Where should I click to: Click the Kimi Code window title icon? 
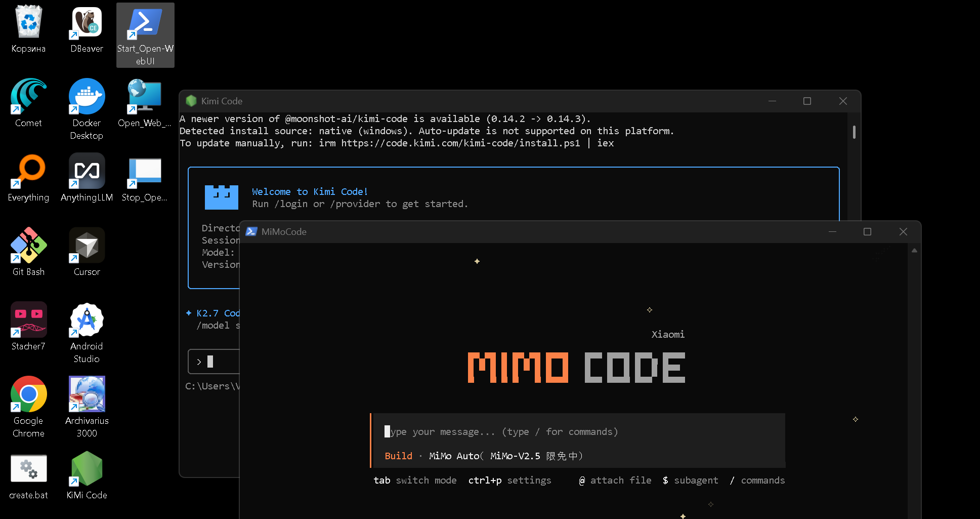click(x=191, y=101)
